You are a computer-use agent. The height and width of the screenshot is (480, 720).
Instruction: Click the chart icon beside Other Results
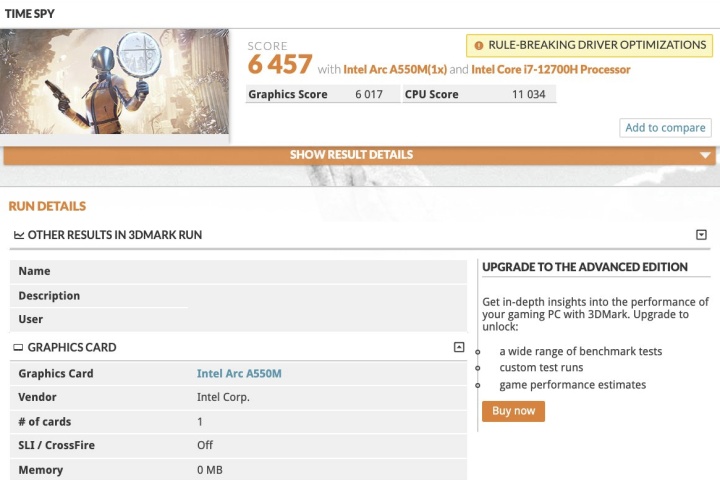tap(18, 235)
